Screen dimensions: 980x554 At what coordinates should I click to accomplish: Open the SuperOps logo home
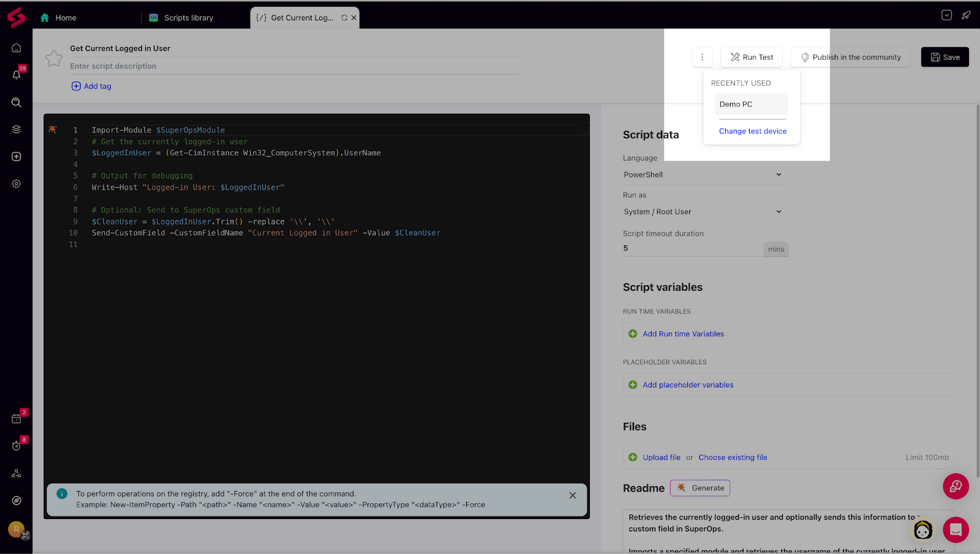16,17
